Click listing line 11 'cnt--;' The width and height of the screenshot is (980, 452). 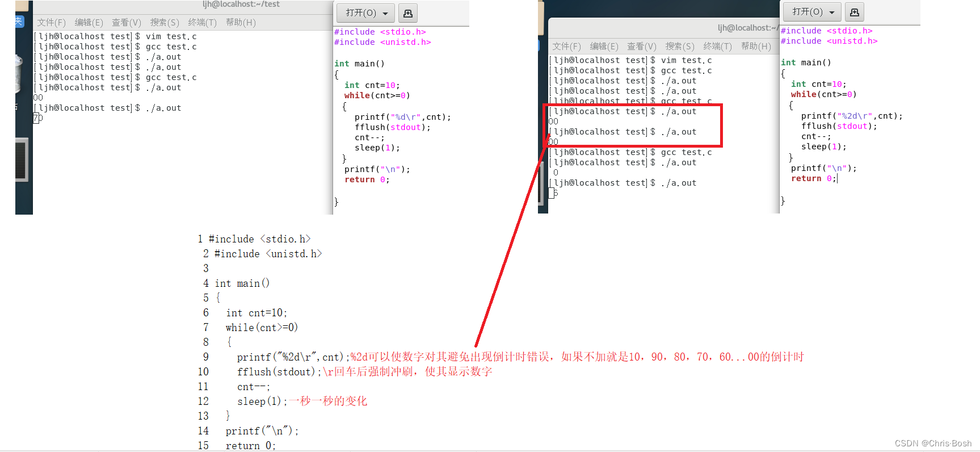click(x=254, y=387)
